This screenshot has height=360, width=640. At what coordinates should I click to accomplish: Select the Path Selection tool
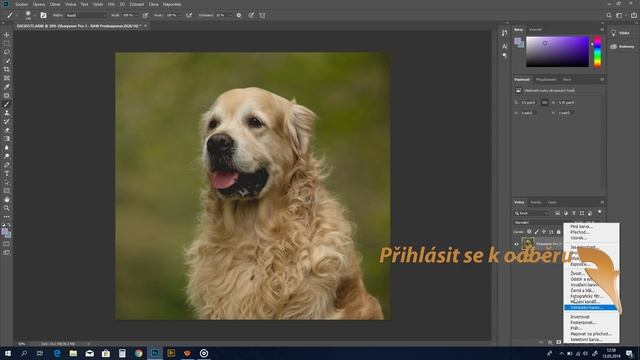tap(7, 182)
